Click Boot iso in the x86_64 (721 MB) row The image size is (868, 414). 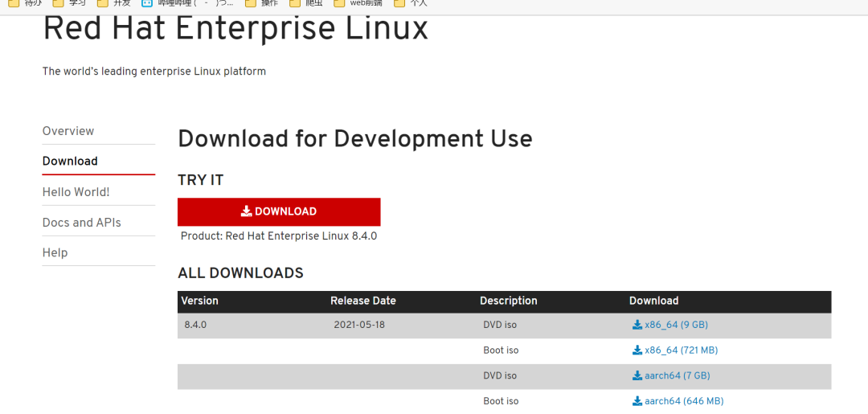click(x=501, y=350)
